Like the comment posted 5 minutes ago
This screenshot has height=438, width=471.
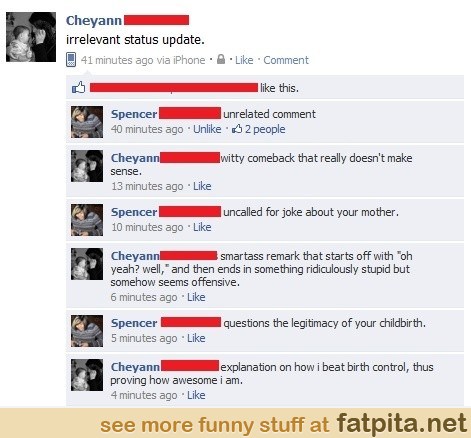tap(196, 338)
